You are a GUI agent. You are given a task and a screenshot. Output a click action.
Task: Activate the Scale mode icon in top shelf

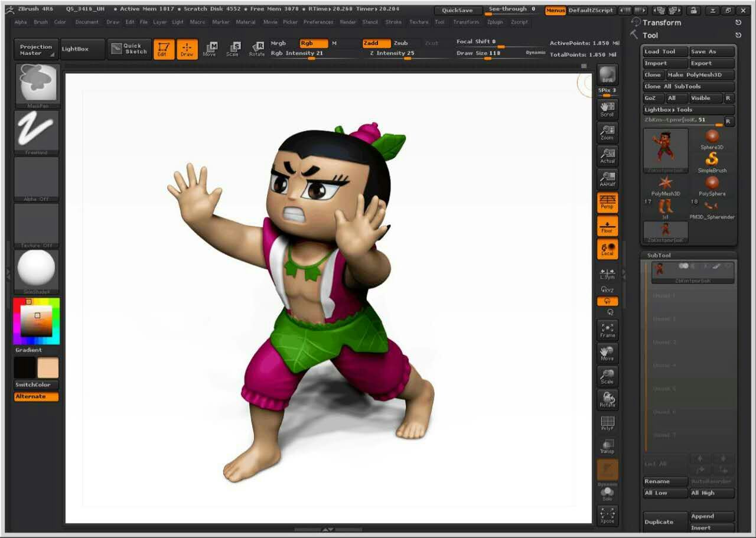[233, 49]
